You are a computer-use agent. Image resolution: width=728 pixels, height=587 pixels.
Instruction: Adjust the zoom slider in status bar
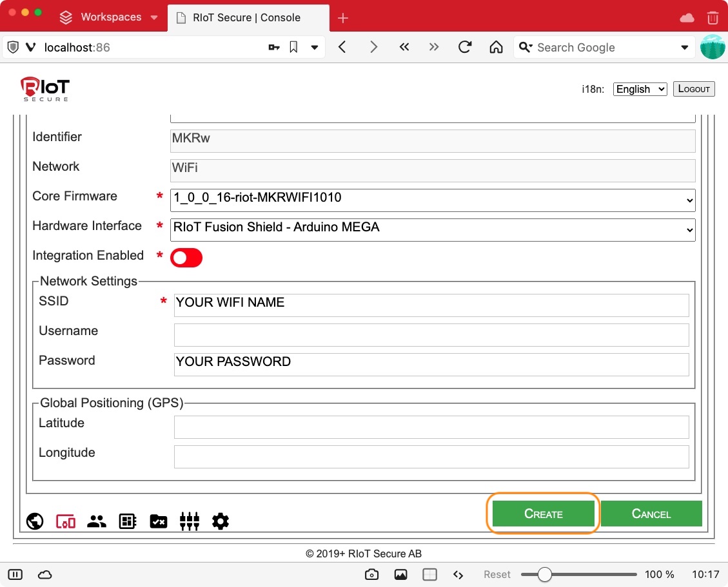(545, 574)
